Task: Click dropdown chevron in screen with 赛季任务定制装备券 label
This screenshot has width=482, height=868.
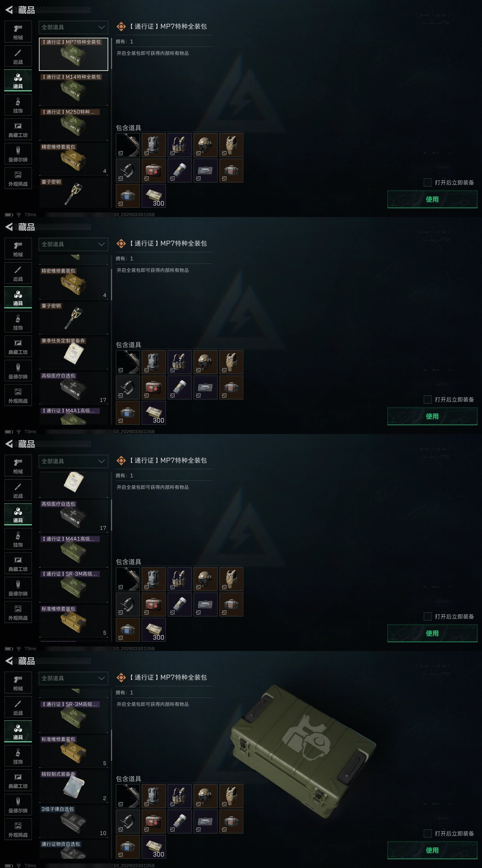Action: pyautogui.click(x=102, y=244)
